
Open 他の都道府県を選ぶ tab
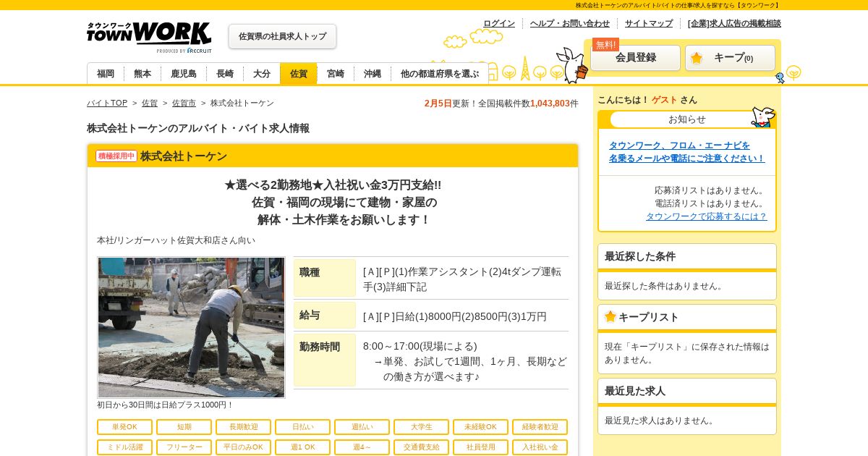click(440, 74)
